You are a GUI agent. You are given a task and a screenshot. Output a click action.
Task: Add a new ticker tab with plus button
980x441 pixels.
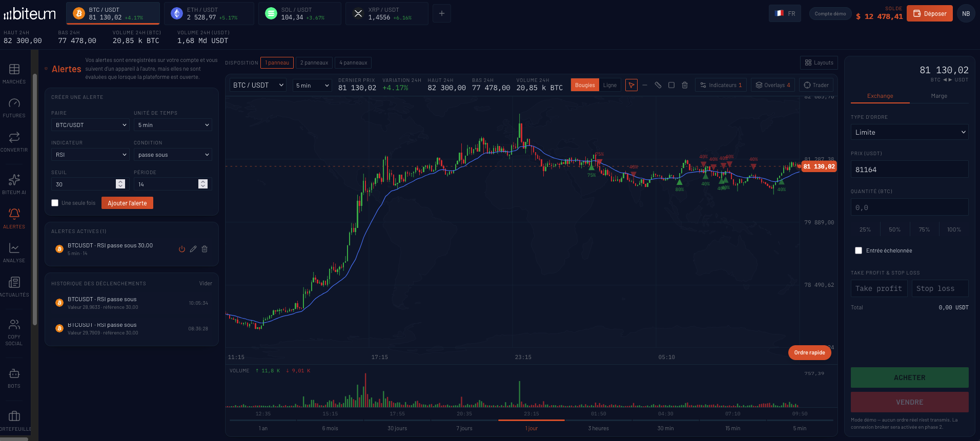click(442, 13)
